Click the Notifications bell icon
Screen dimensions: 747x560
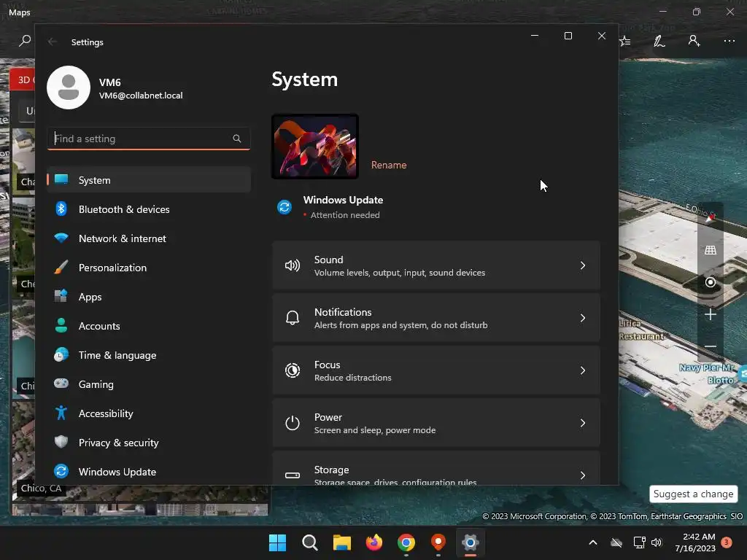293,318
